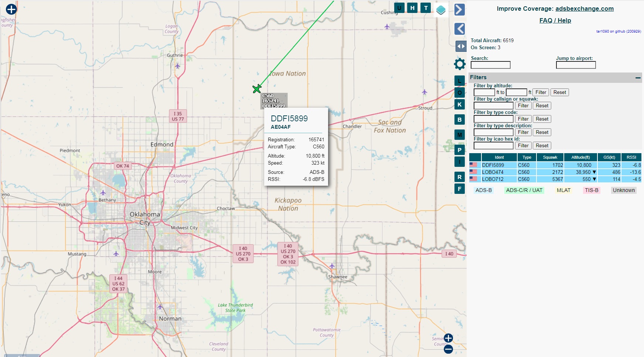Toggle sidebar with the double-arrow button

(x=460, y=46)
